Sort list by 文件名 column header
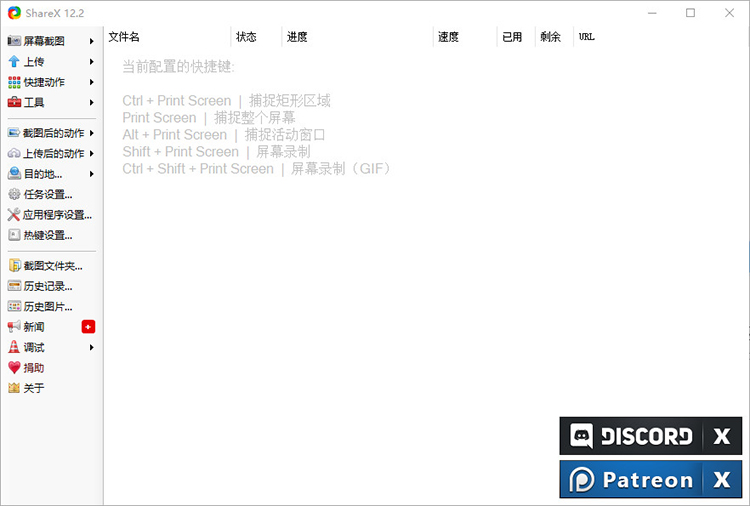 point(124,37)
